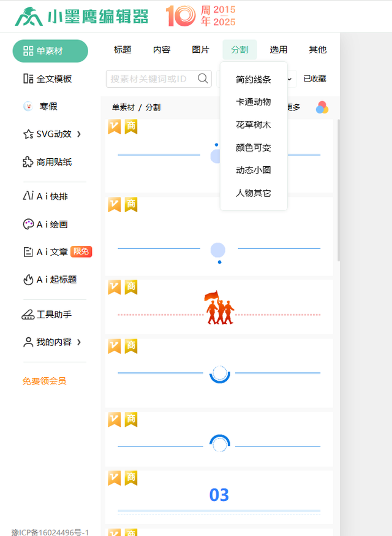
Task: Choose 简约线条 from the dropdown
Action: (254, 80)
